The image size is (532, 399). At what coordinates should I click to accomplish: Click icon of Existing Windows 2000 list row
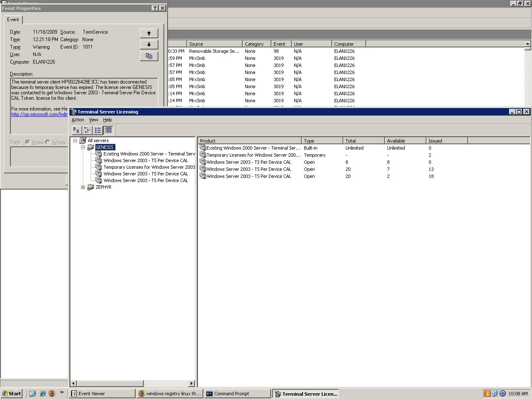click(203, 148)
